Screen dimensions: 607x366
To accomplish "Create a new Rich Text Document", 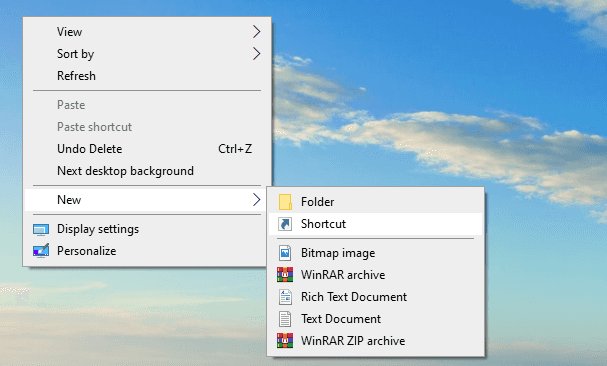I will click(x=376, y=297).
